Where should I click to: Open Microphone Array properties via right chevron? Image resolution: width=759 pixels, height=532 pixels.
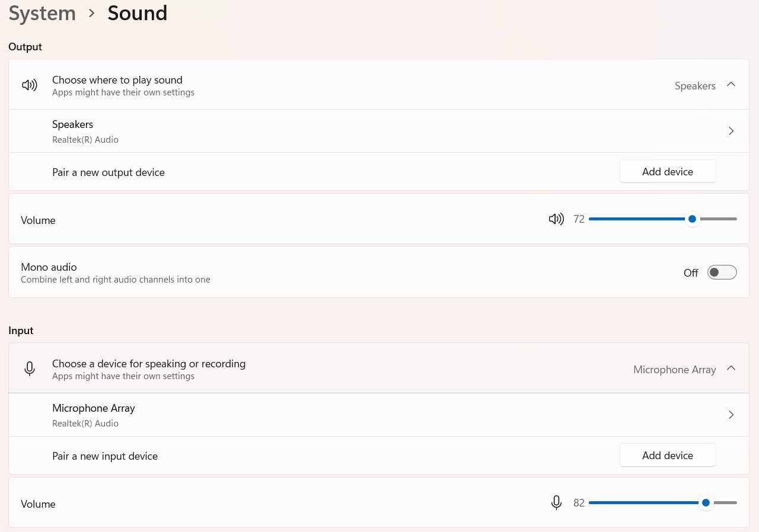731,415
